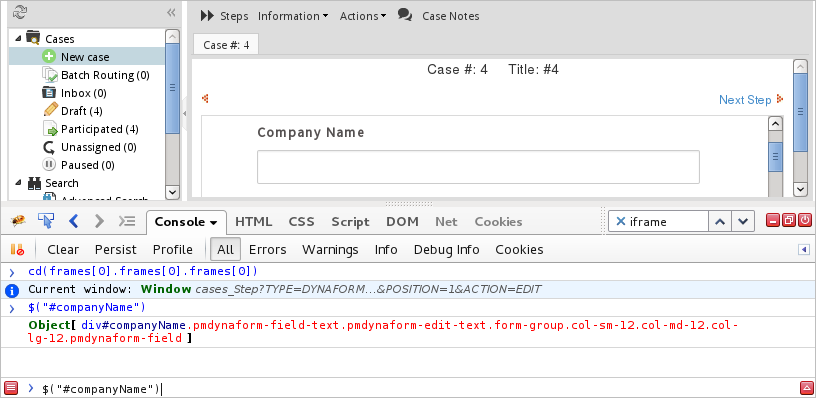Image resolution: width=816 pixels, height=398 pixels.
Task: Switch to the Cookies panel tab
Action: coord(498,222)
